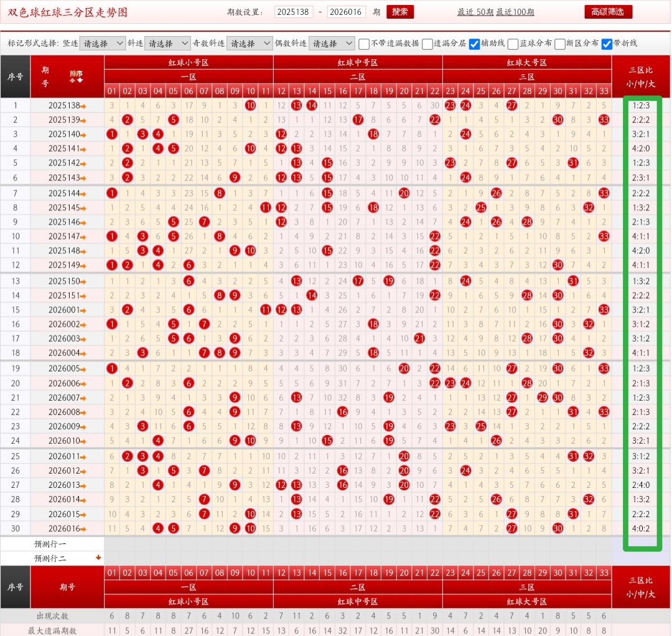
Task: Click the orange arrow beside period 2026007
Action: click(83, 398)
